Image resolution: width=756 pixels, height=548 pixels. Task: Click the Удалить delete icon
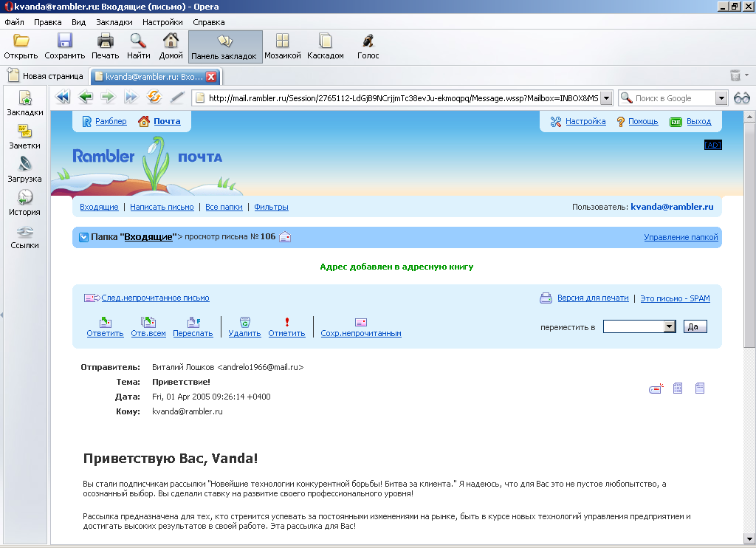pyautogui.click(x=245, y=322)
